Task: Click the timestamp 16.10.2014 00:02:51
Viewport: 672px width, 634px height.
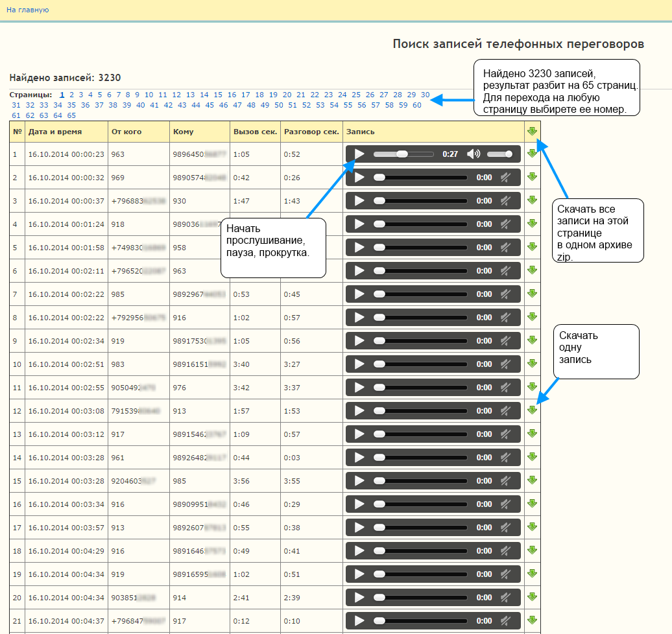Action: pos(66,364)
